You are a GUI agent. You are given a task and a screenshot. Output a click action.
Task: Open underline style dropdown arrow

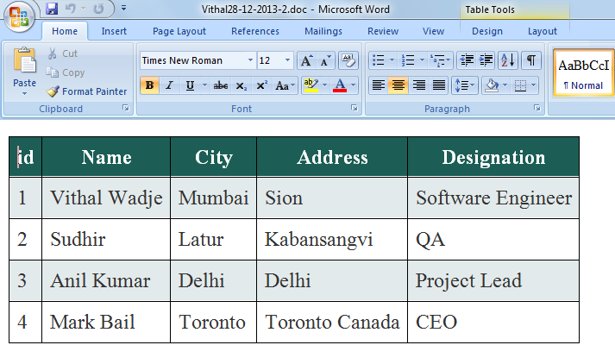pos(204,85)
